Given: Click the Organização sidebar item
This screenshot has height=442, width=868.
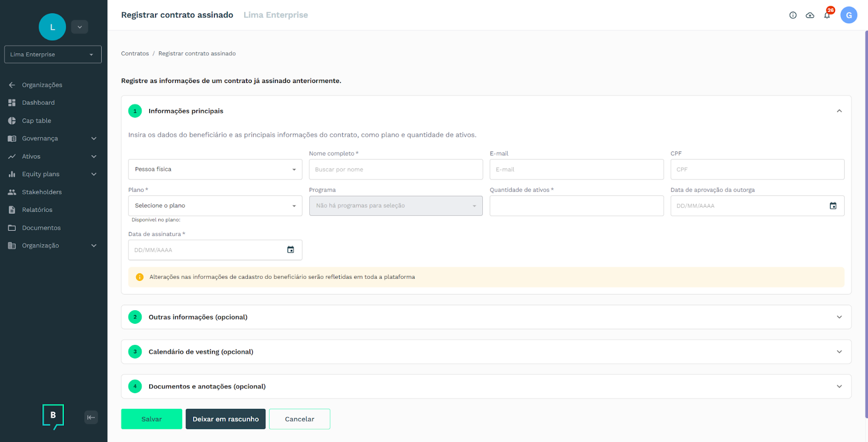Looking at the screenshot, I should [40, 246].
